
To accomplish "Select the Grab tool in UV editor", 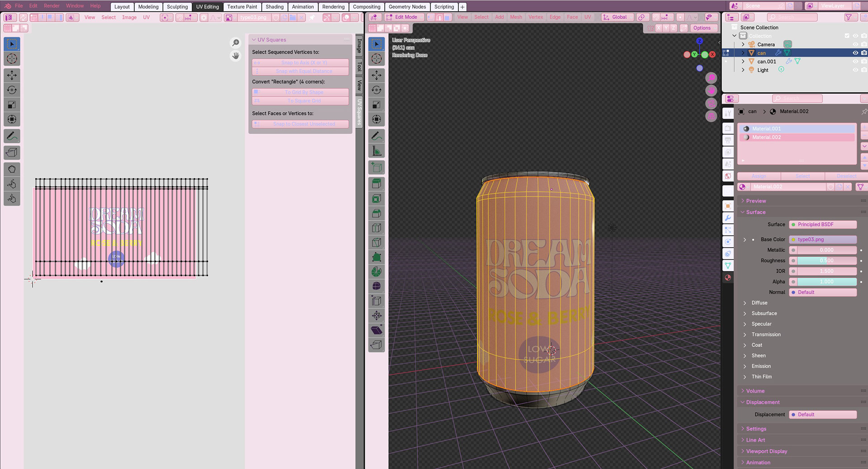I will [x=12, y=169].
